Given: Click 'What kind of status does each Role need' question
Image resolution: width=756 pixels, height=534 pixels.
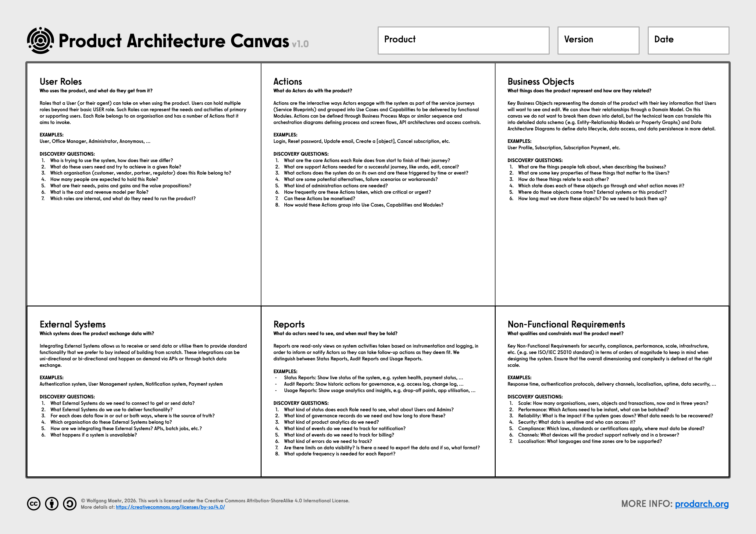Looking at the screenshot, I should tap(369, 410).
